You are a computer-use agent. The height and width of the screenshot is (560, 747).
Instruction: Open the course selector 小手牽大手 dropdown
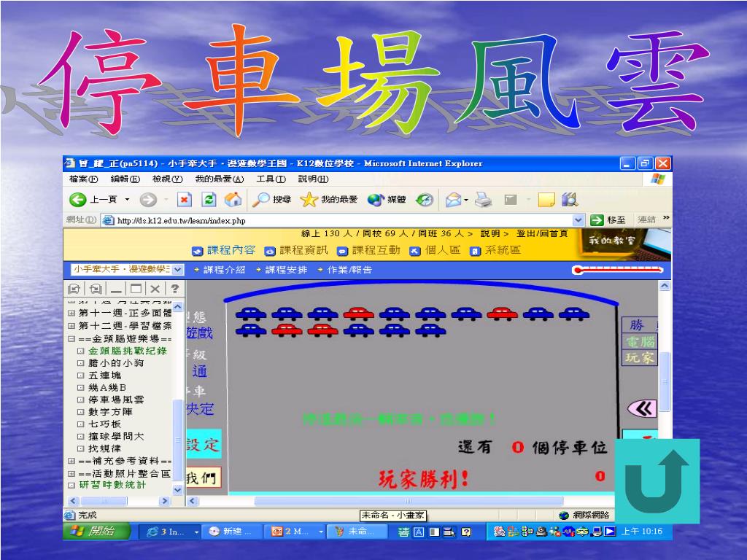[127, 270]
